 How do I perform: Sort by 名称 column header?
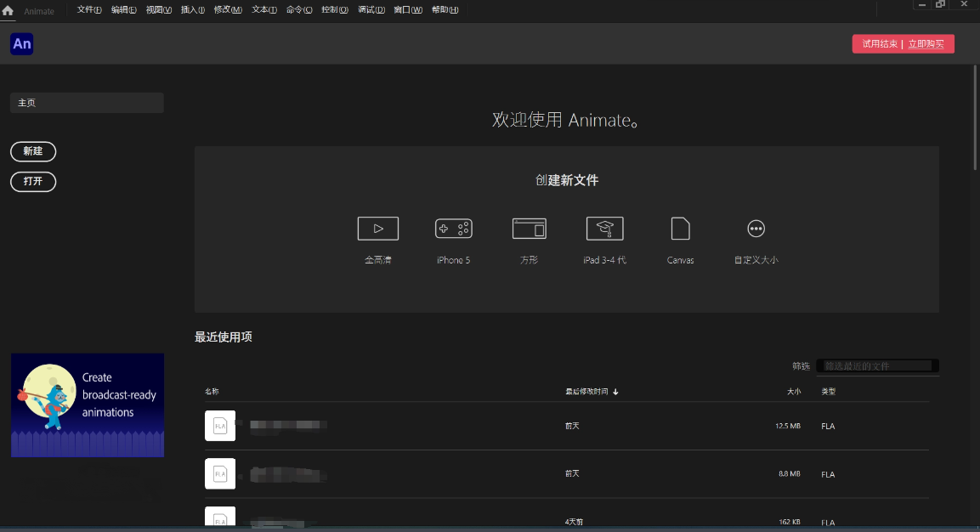tap(212, 391)
